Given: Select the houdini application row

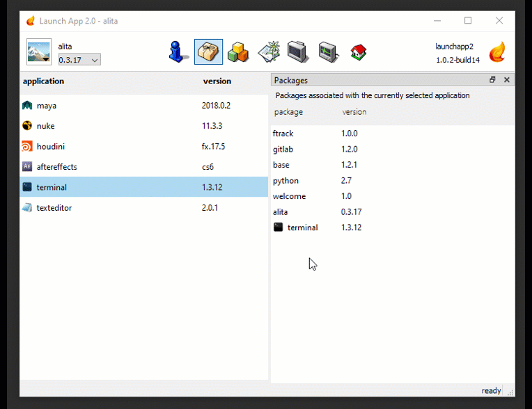Looking at the screenshot, I should (x=144, y=146).
